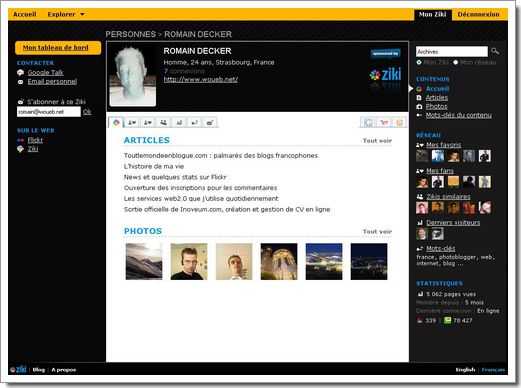Click the green icon next to 78 427
Viewport: 521px width, 388px height.
pos(448,320)
